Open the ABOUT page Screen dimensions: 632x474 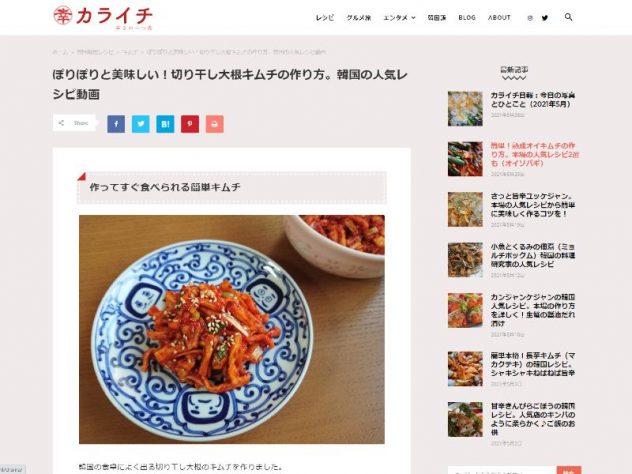(x=499, y=18)
